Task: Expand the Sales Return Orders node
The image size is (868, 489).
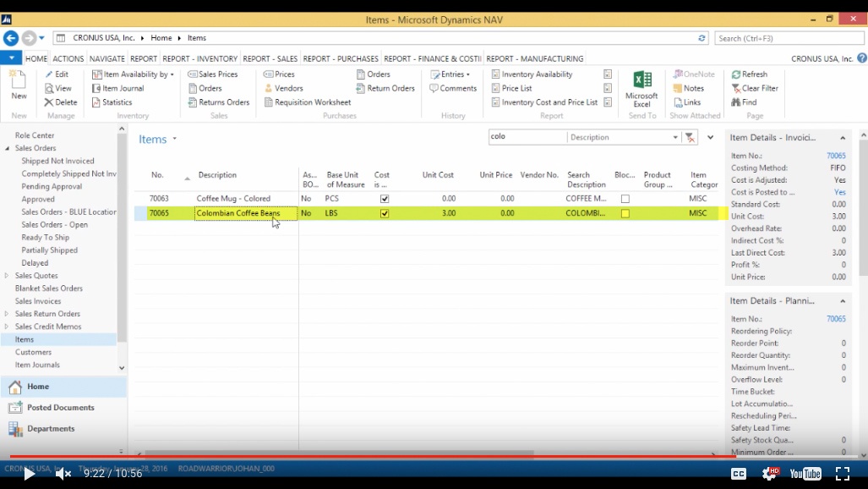Action: [7, 314]
